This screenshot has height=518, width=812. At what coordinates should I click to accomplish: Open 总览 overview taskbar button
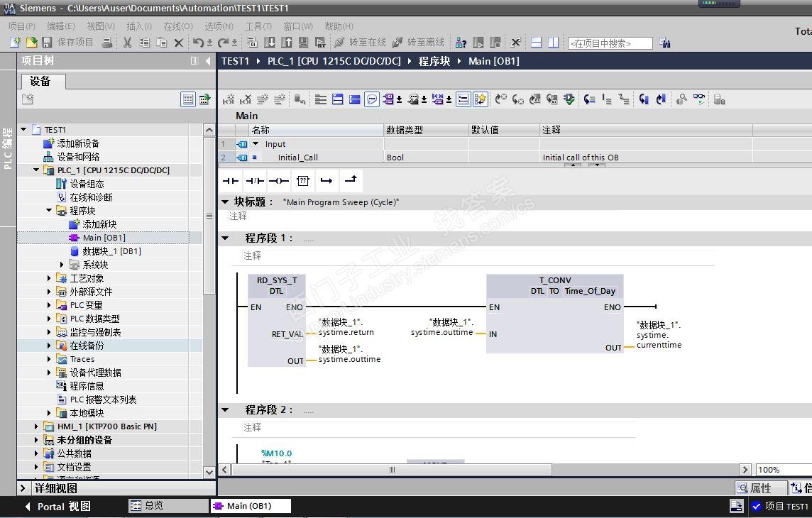[168, 505]
